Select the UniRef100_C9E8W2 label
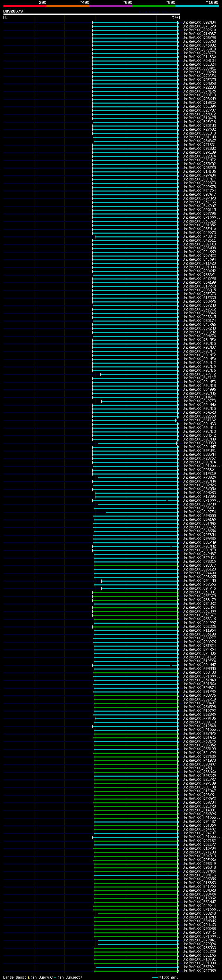Viewport: 222px width, 980px height. (199, 148)
